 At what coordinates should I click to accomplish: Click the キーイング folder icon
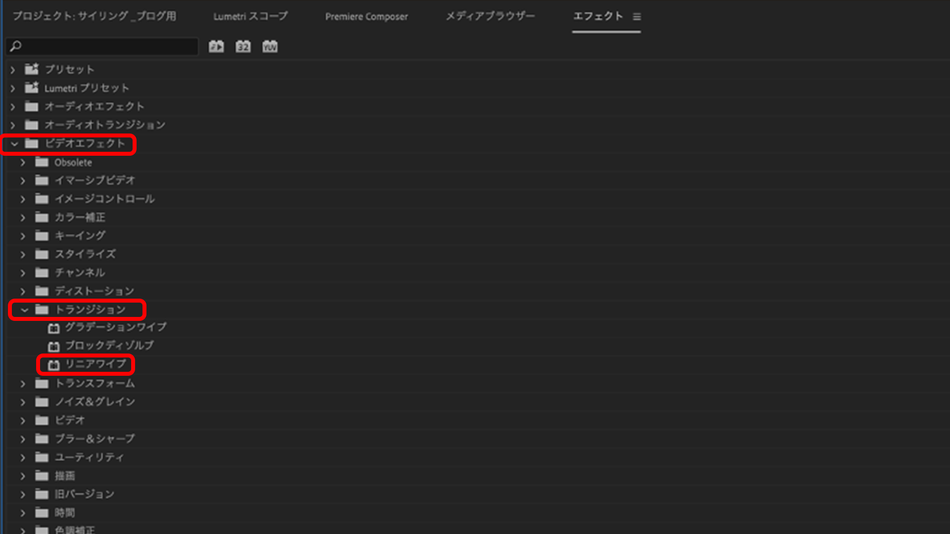click(x=41, y=236)
